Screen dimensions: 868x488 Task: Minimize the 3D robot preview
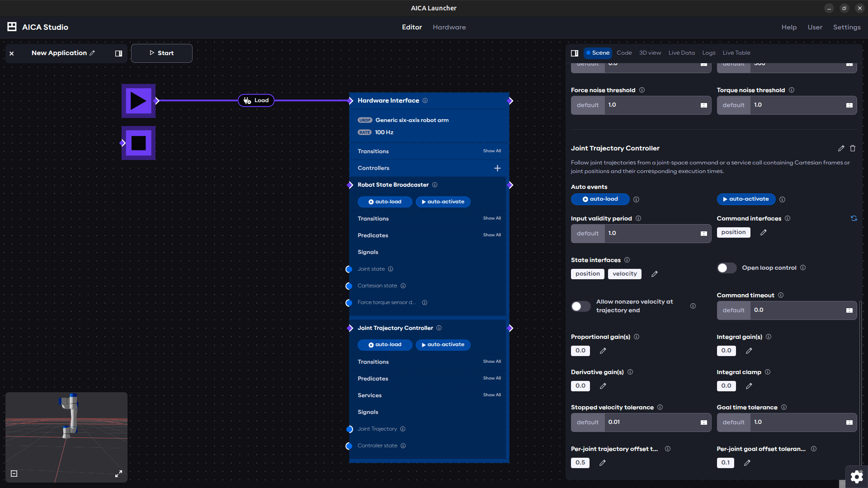(14, 474)
